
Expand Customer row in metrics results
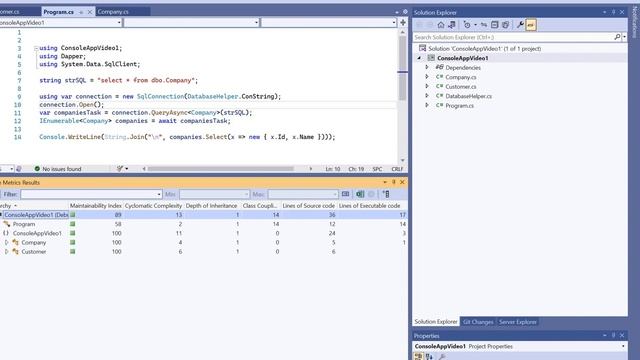pos(6,252)
